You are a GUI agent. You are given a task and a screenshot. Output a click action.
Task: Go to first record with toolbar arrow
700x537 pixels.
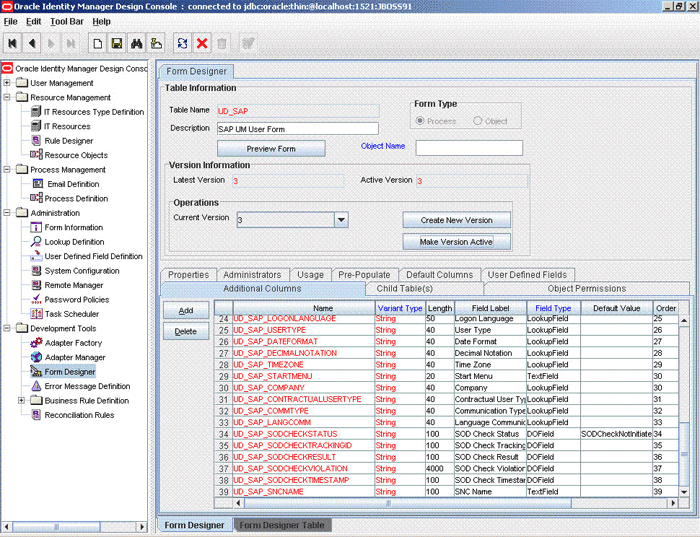coord(13,43)
